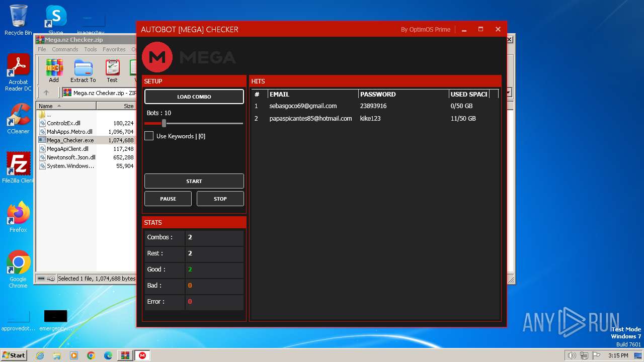Open the Commands menu in WinRAR
This screenshot has width=644, height=362.
65,49
